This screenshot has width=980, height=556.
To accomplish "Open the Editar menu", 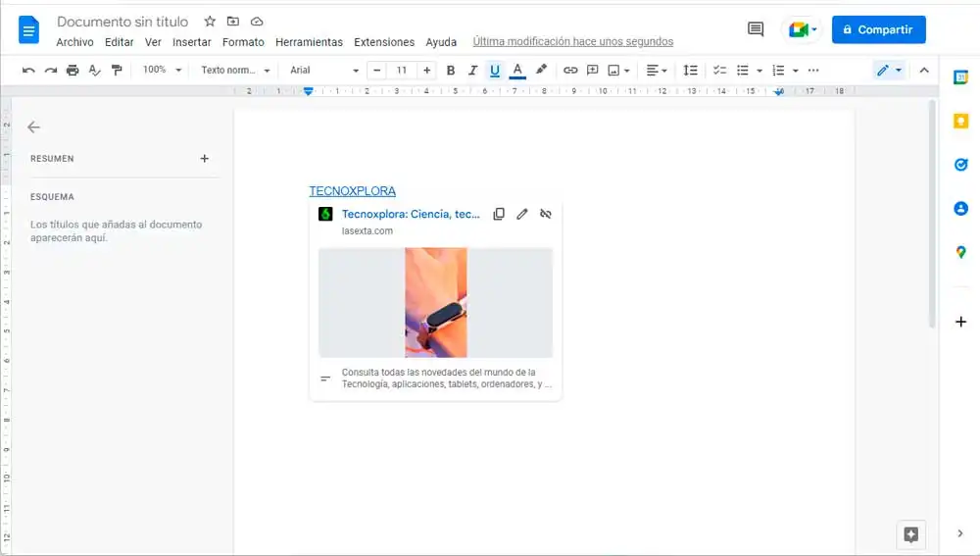I will (119, 42).
